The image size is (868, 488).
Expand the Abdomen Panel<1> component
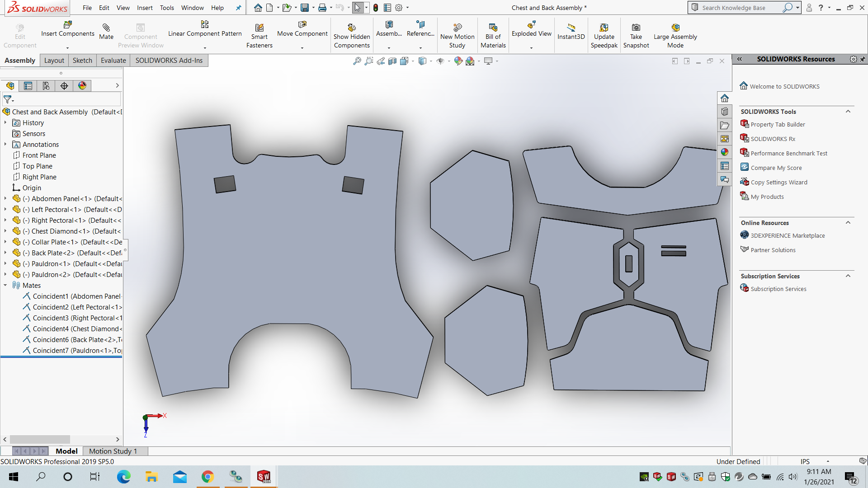[x=5, y=198]
